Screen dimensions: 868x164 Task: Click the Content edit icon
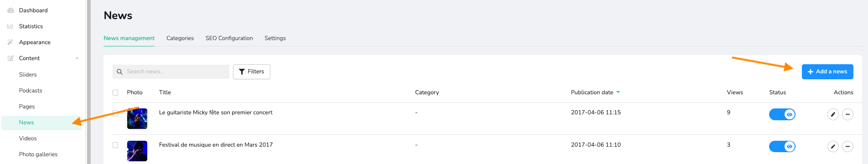click(10, 58)
